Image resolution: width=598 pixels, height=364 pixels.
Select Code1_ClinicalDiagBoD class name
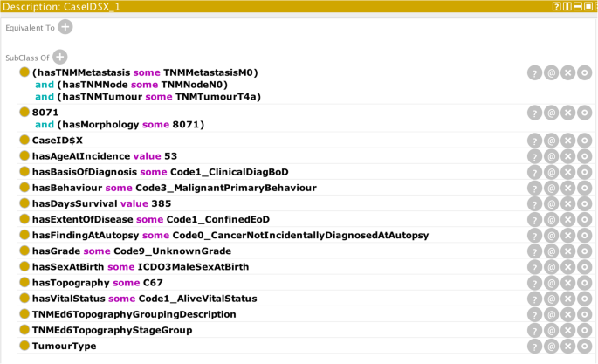point(230,172)
